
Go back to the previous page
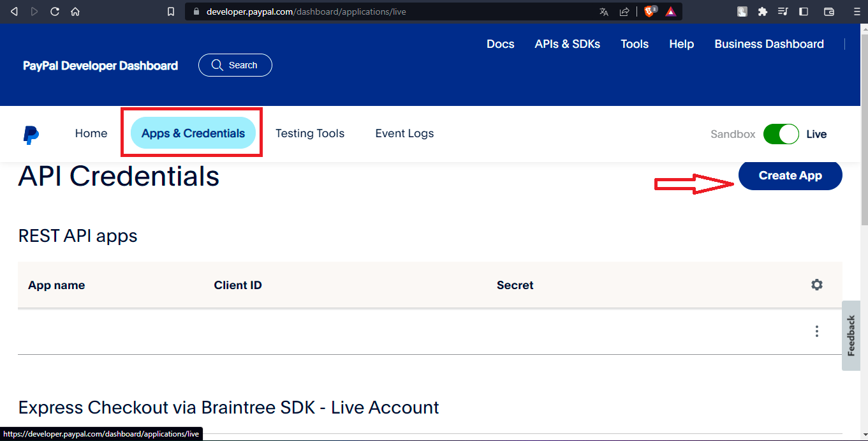point(14,11)
